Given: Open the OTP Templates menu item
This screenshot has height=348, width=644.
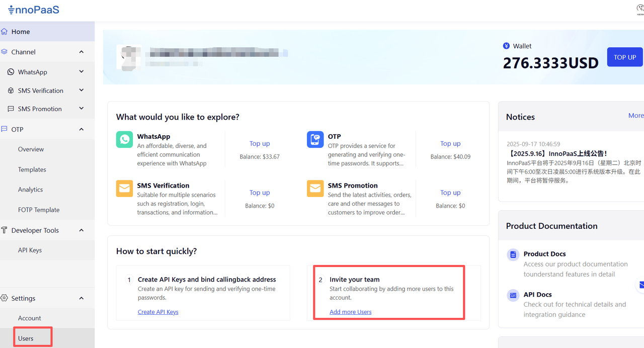Looking at the screenshot, I should [x=32, y=169].
